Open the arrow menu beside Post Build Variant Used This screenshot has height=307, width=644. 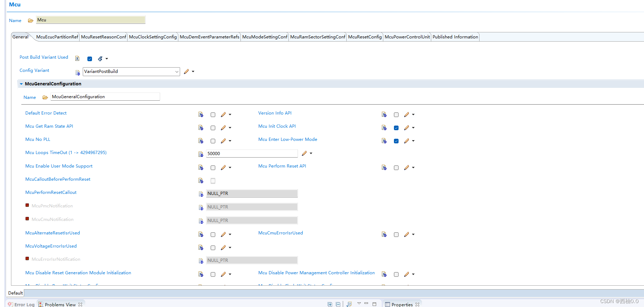pyautogui.click(x=107, y=59)
